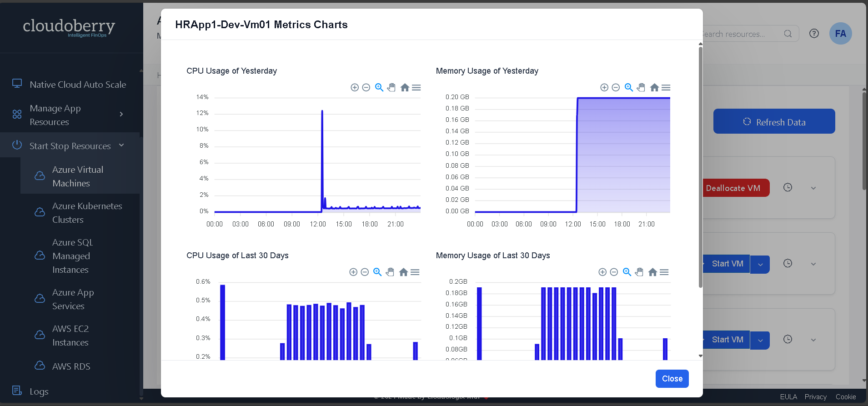
Task: Click the search resources field
Action: coord(746,34)
